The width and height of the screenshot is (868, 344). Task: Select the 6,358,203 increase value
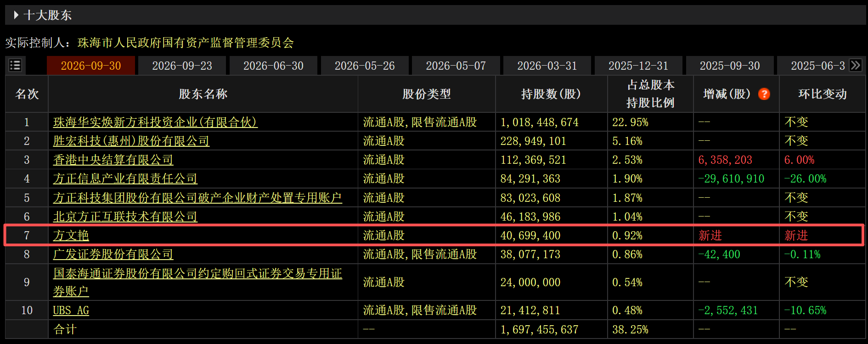coord(725,160)
